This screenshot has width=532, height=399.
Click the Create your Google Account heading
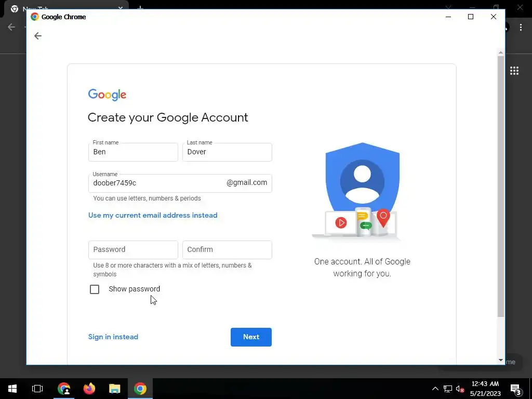pyautogui.click(x=168, y=117)
